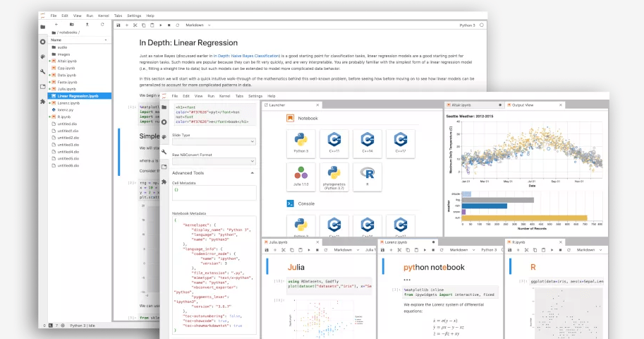The height and width of the screenshot is (339, 644).
Task: Click into the Notebook Metadata editor
Action: (214, 275)
